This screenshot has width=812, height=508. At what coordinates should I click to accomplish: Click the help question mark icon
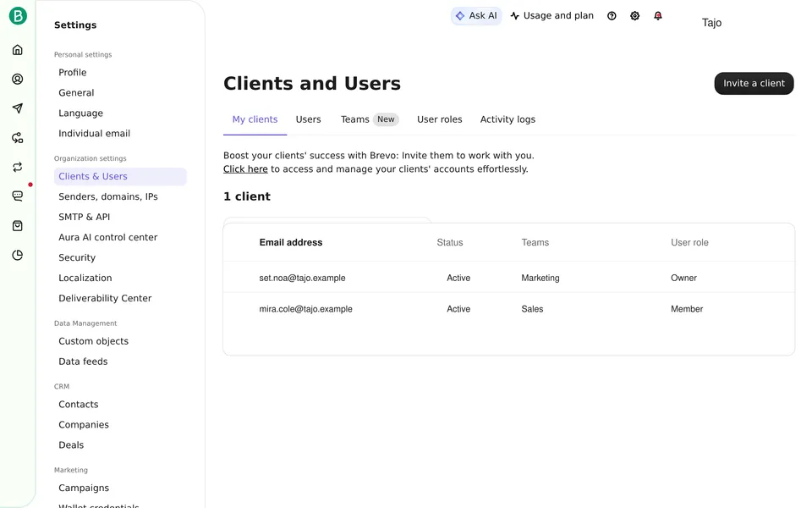(x=612, y=16)
